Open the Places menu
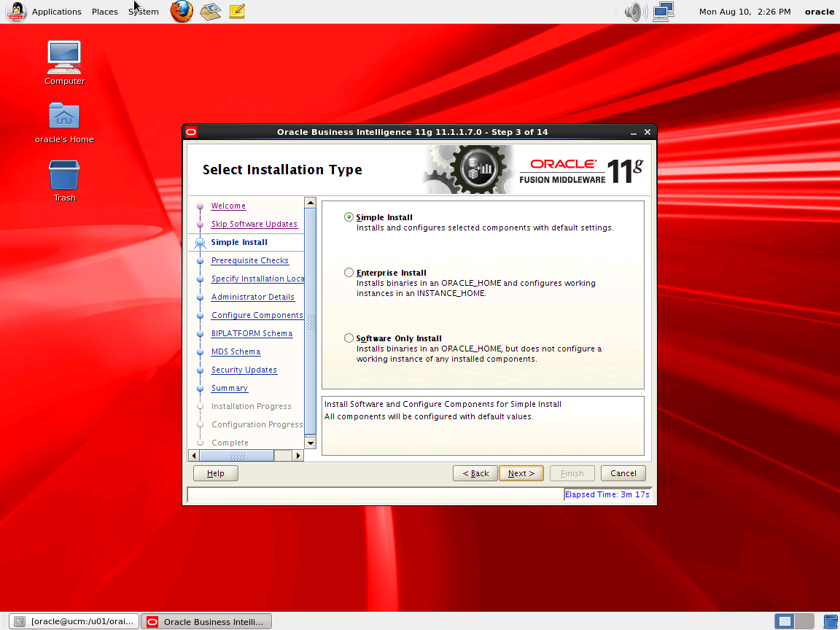Image resolution: width=840 pixels, height=630 pixels. [x=104, y=11]
